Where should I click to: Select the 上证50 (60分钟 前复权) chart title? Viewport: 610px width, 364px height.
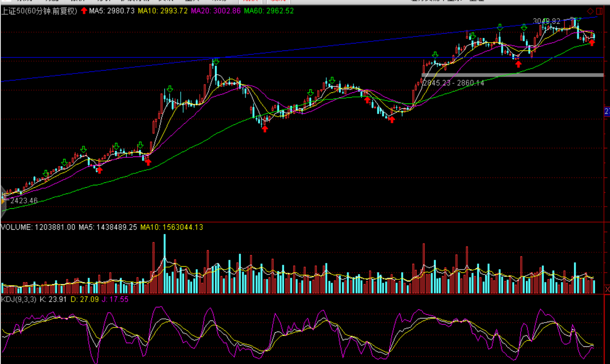coord(39,11)
